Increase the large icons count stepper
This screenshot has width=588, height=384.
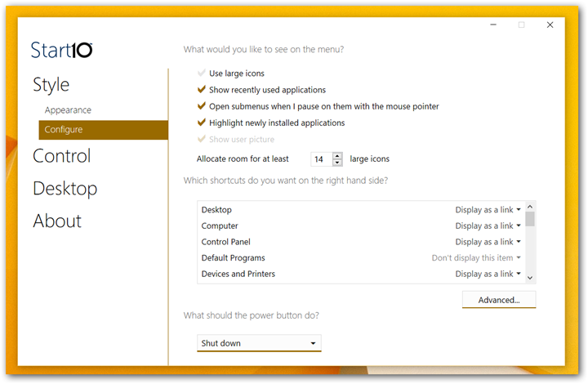pyautogui.click(x=337, y=155)
